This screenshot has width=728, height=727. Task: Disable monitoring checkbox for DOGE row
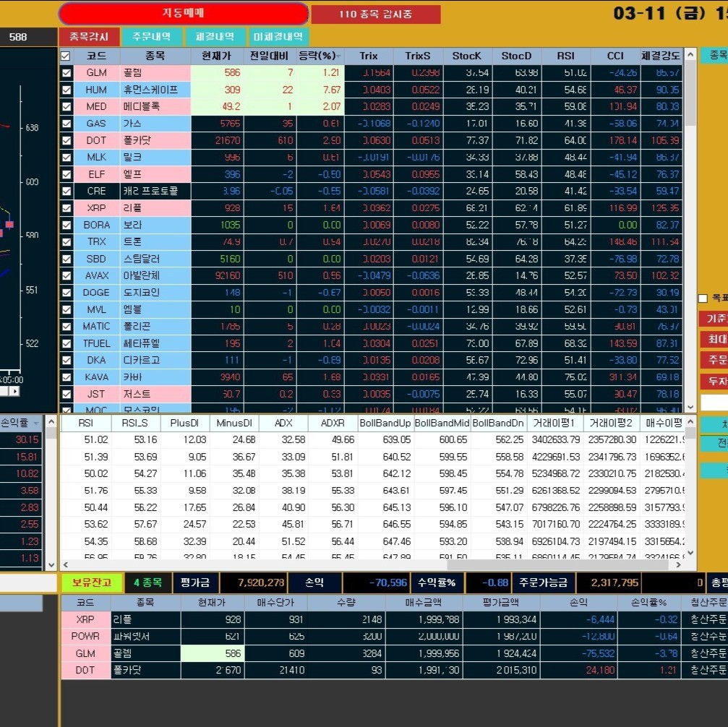pos(67,293)
